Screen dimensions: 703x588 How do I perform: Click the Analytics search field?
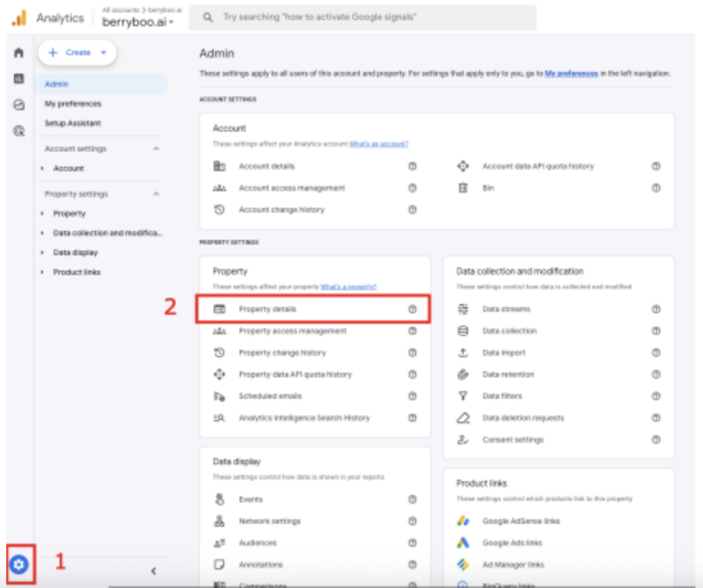tap(363, 18)
